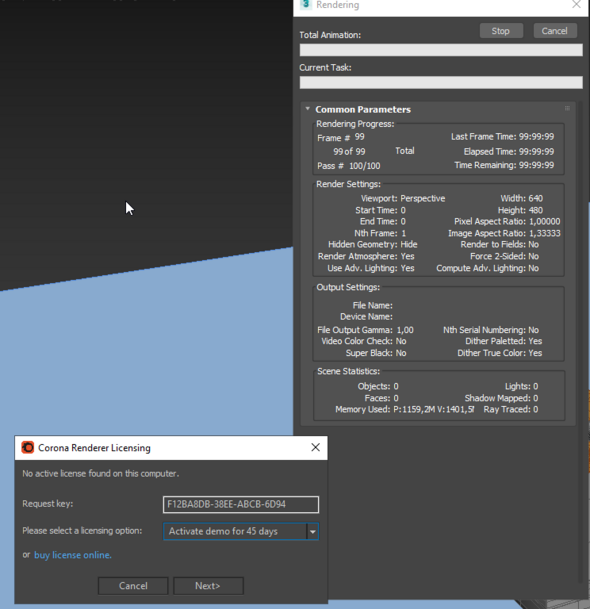
Task: Click the 'Pass # 100/100' text
Action: [x=348, y=166]
